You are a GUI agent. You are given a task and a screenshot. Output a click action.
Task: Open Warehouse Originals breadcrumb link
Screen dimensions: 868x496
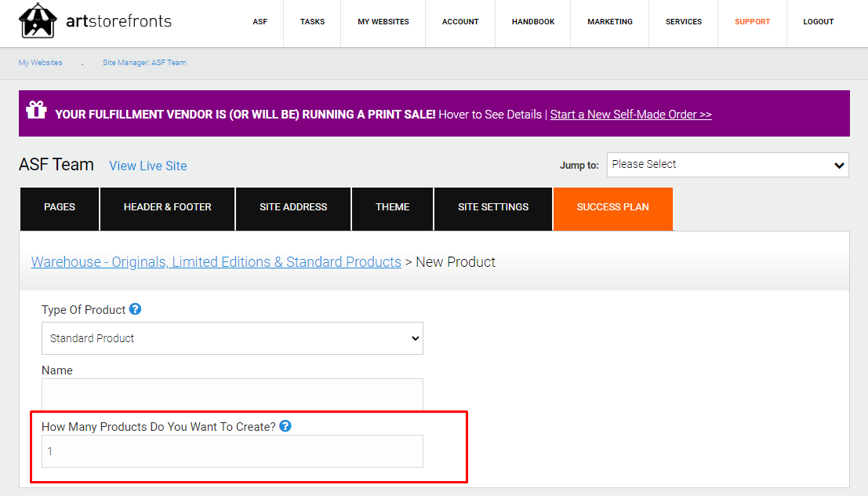coord(216,261)
